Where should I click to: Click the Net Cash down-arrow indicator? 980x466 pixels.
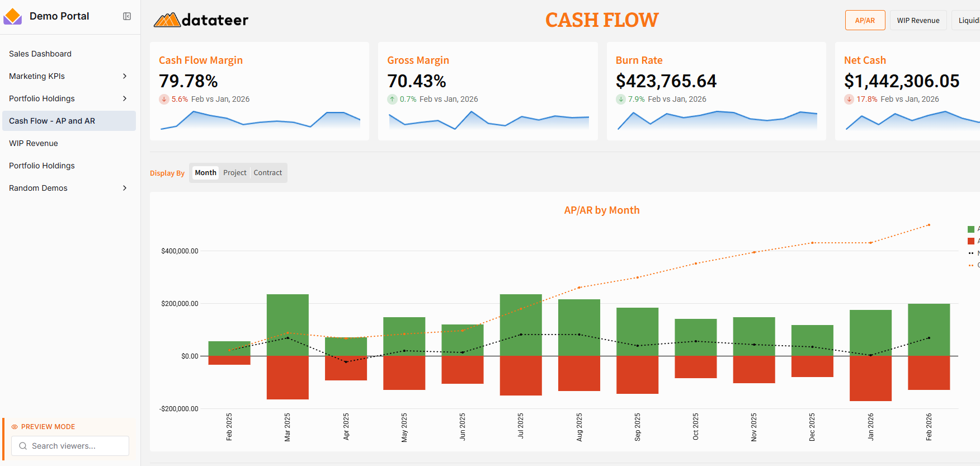pyautogui.click(x=849, y=99)
